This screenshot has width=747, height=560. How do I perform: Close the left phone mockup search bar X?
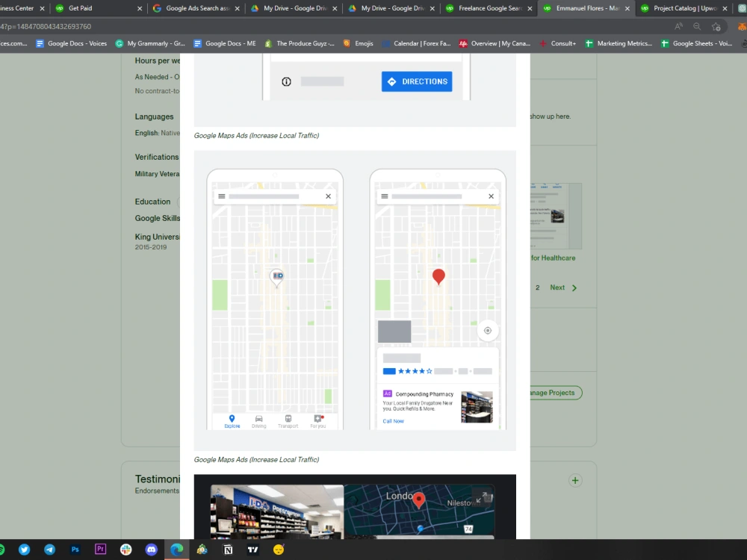tap(328, 196)
